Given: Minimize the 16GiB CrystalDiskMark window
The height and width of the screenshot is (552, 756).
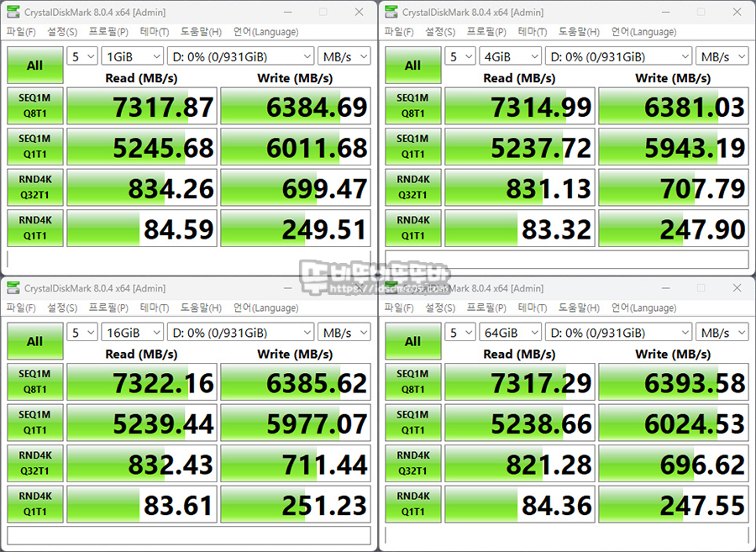Looking at the screenshot, I should click(x=287, y=288).
